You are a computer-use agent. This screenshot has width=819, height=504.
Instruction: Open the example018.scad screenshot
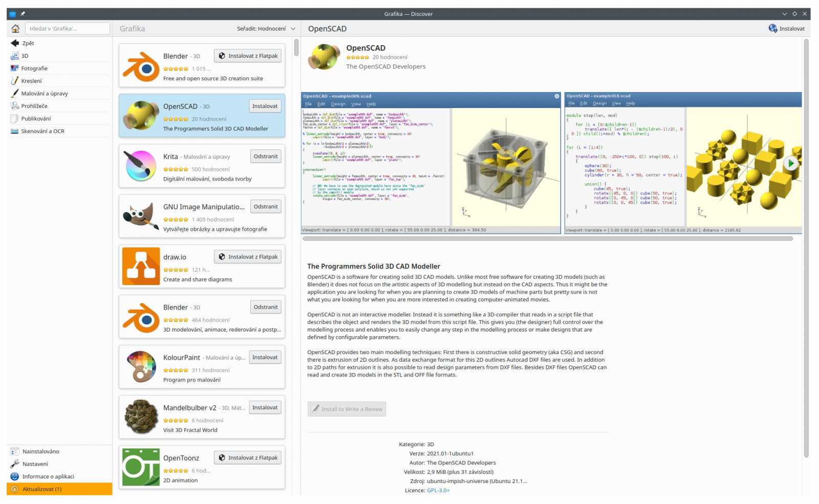pos(683,163)
